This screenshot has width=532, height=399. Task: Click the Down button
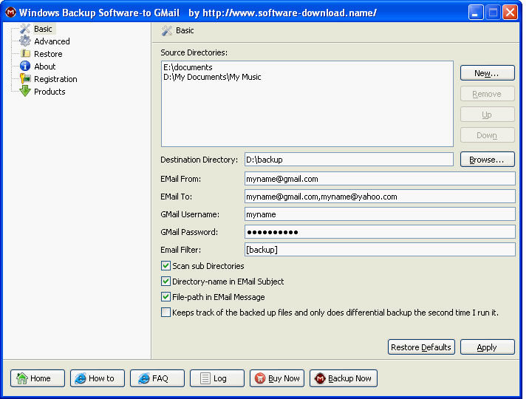click(x=487, y=135)
